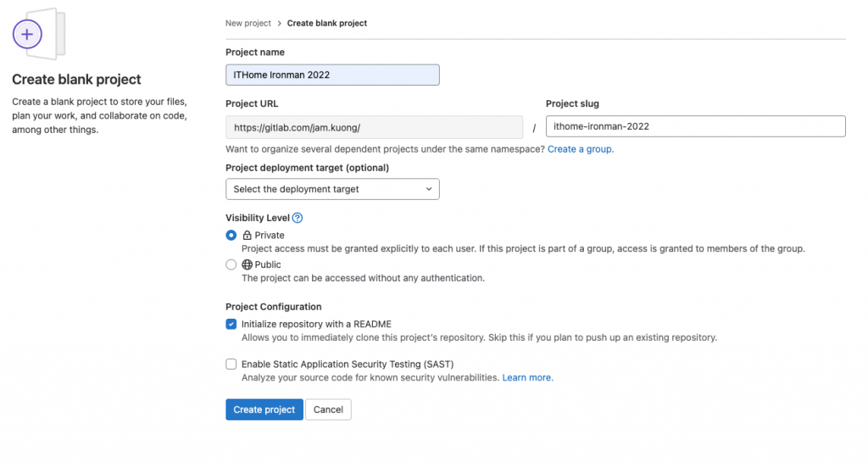Click the create blank project plus icon
Screen dimensions: 868x467
pos(27,35)
